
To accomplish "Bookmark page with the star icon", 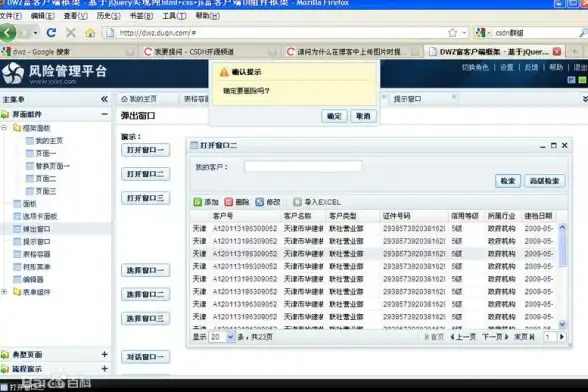I will pos(453,33).
